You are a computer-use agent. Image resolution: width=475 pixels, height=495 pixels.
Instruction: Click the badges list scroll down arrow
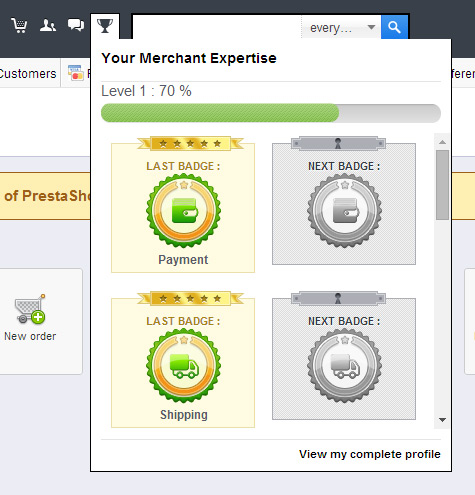click(x=442, y=420)
